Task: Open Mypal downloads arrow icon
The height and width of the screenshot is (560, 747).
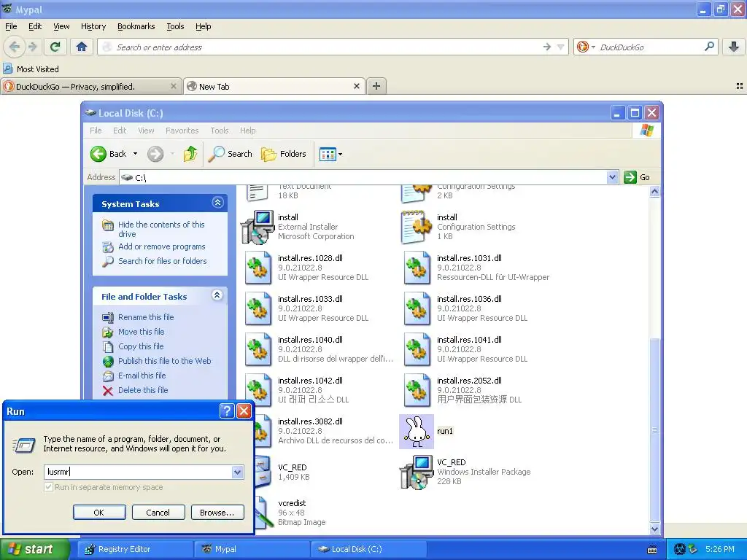Action: (x=733, y=47)
